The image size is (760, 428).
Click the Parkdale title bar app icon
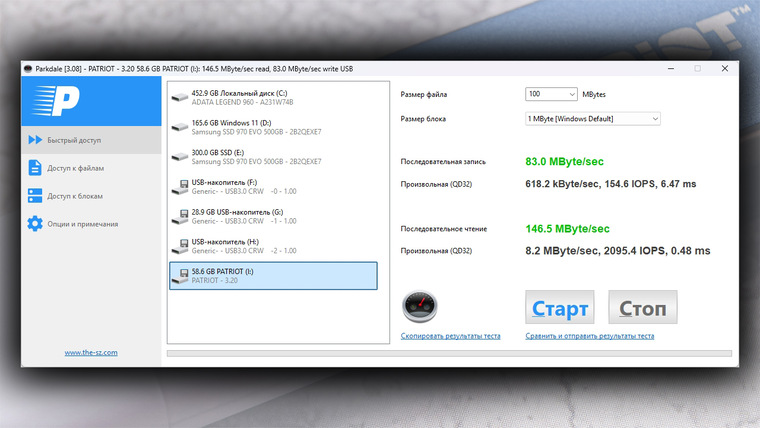point(28,69)
